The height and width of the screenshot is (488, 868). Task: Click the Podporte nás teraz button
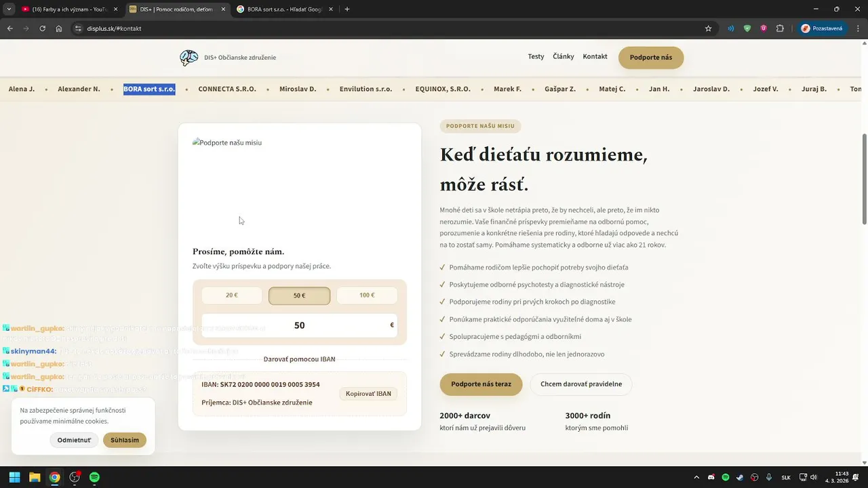(481, 384)
